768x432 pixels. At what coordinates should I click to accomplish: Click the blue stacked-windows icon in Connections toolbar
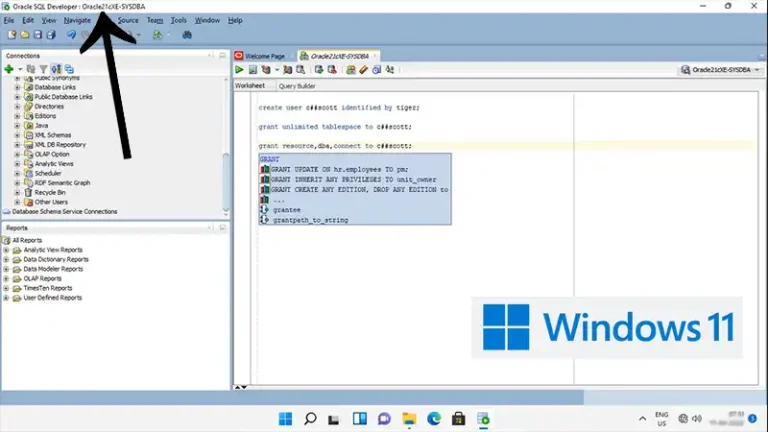[x=69, y=69]
